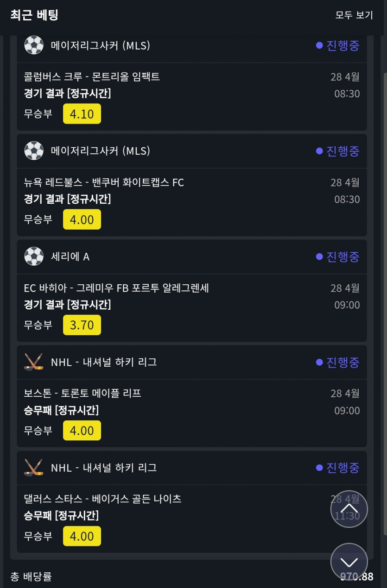Screen dimensions: 387x588
Task: Click soccer ball icon for Columbus Crew match
Action: pos(33,45)
